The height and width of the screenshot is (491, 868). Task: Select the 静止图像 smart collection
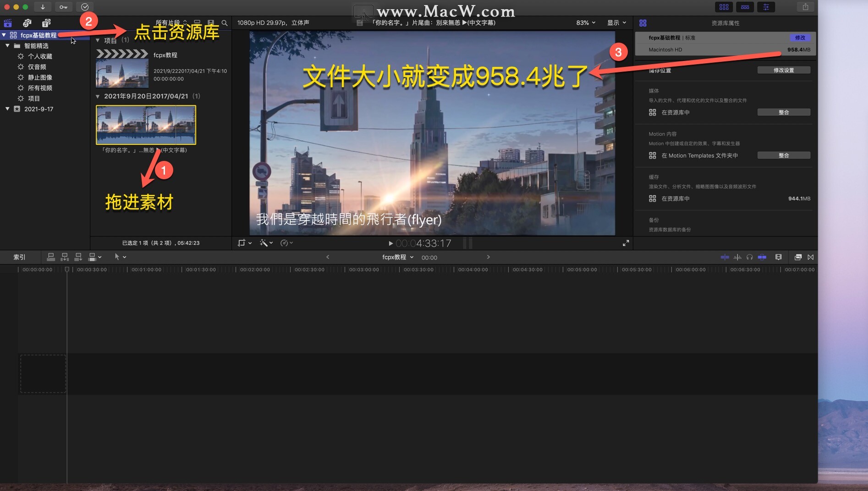(40, 77)
